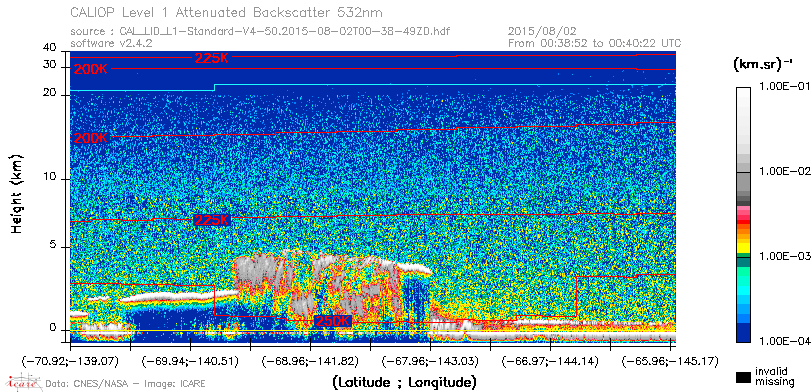This screenshot has width=811, height=392.
Task: Click the '200K' isotherm label near 30 km
Action: click(x=90, y=69)
